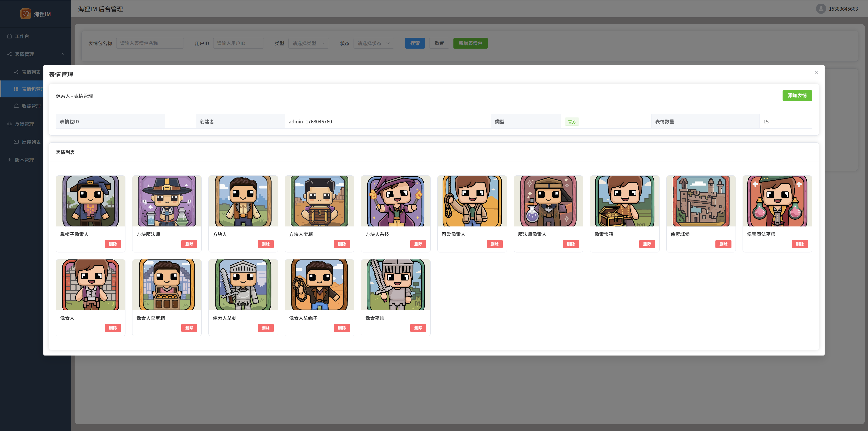This screenshot has width=868, height=431.
Task: Click the 收藏管理 bell icon
Action: (x=16, y=106)
